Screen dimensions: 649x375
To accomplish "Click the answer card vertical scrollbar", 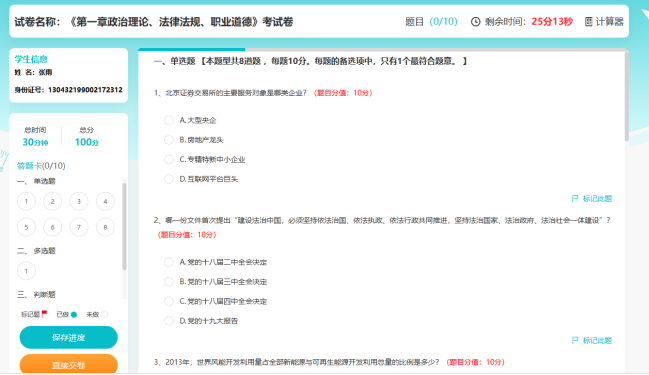I will point(124,226).
